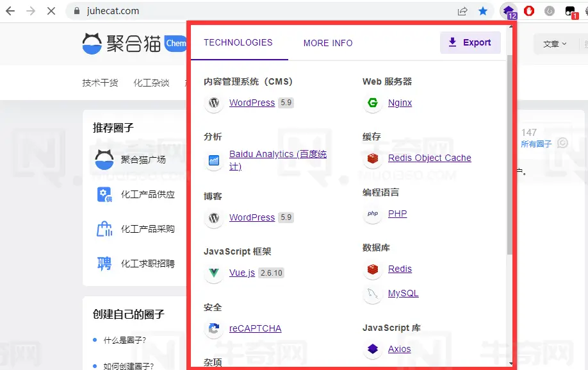588x370 pixels.
Task: Click the reCAPTCHA icon
Action: [x=214, y=329]
